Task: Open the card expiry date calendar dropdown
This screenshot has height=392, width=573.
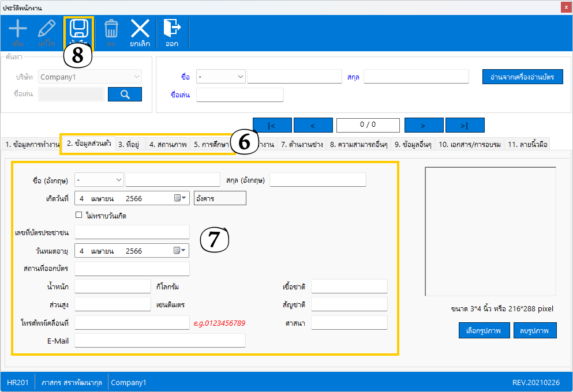Action: coord(181,251)
